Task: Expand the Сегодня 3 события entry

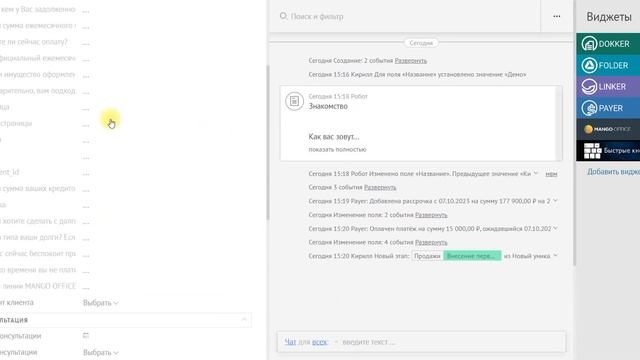Action: 380,187
